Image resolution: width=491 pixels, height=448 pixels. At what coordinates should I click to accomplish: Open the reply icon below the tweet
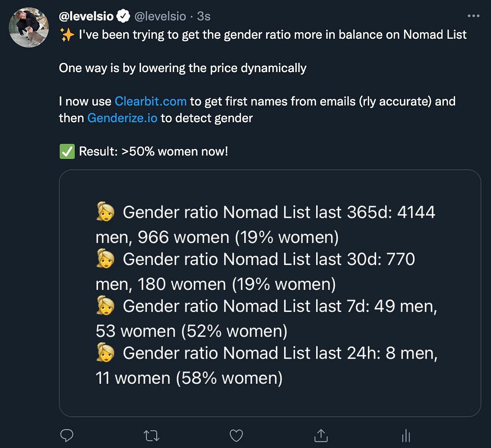pyautogui.click(x=66, y=435)
